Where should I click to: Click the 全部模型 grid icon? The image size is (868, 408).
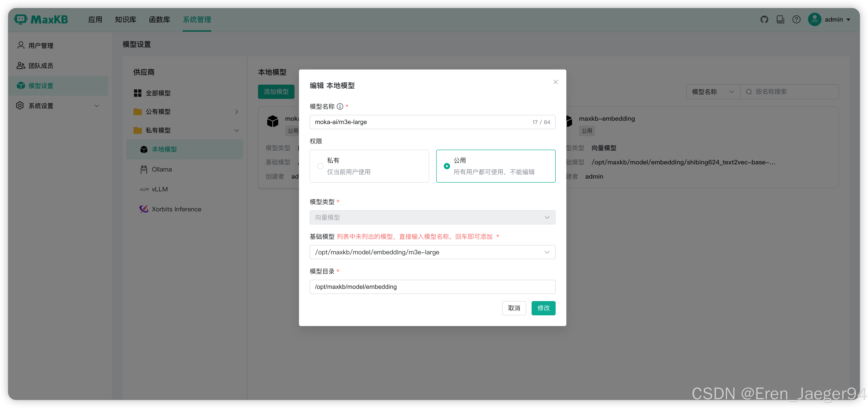[x=137, y=93]
